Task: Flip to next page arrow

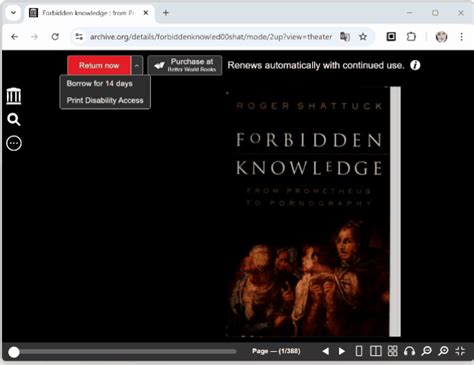Action: click(342, 351)
